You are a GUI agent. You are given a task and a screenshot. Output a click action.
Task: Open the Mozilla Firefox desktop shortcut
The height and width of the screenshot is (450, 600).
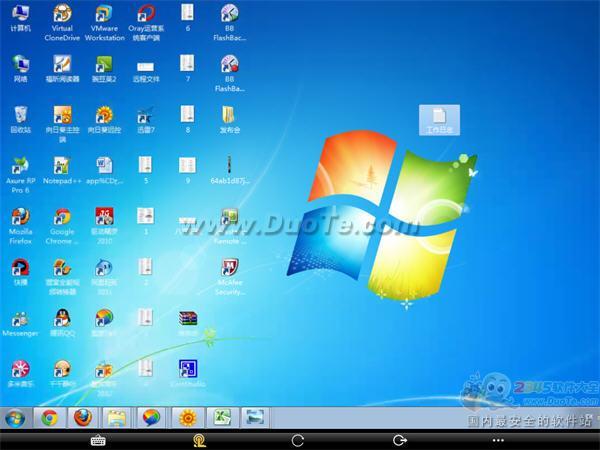click(x=20, y=217)
